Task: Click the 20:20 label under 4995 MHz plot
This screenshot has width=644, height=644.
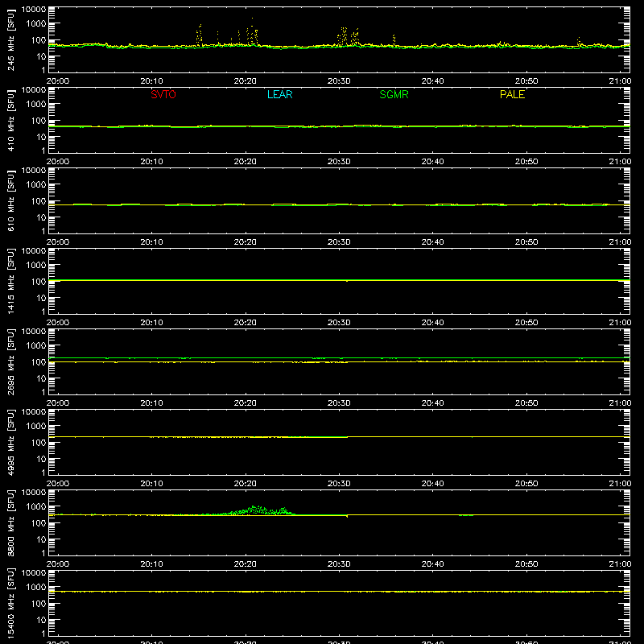Action: click(246, 484)
